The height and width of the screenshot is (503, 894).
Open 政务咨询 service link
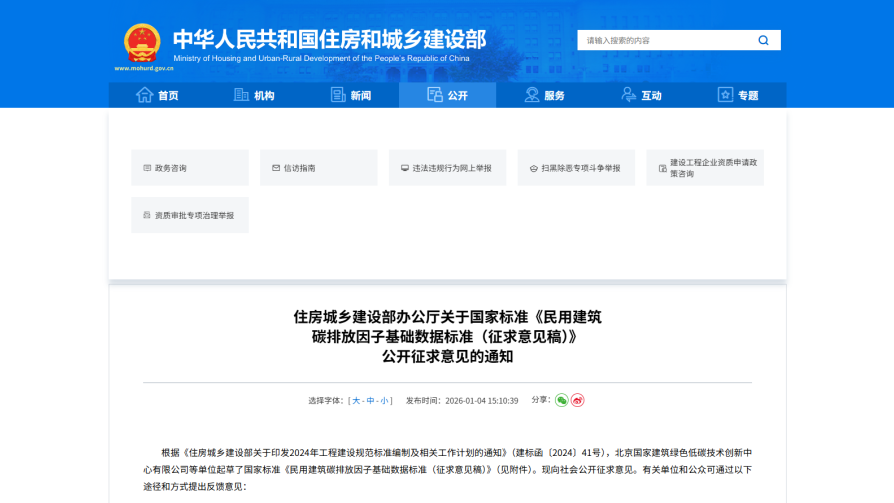(x=189, y=168)
